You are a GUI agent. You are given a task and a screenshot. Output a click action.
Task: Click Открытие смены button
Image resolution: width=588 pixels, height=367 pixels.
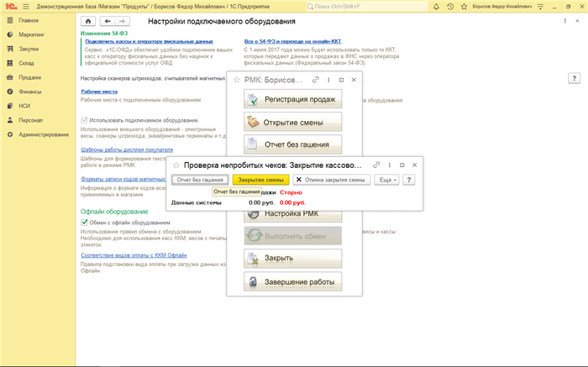293,122
